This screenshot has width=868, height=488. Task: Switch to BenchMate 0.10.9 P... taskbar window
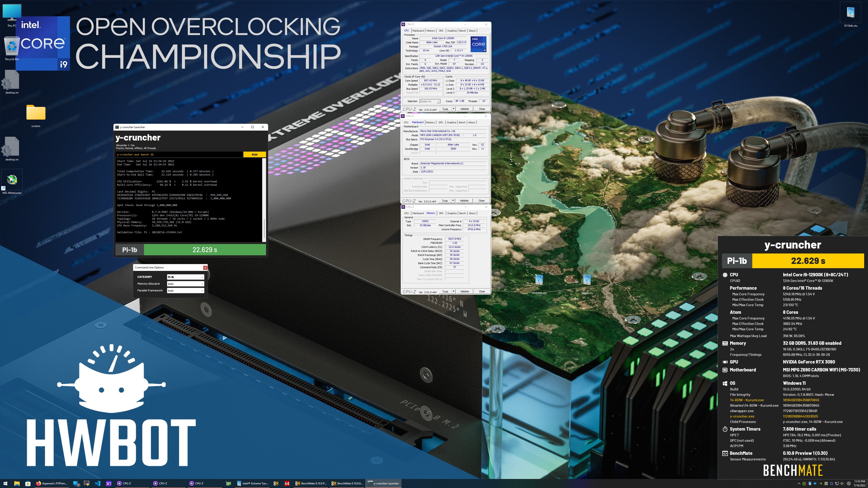(x=311, y=483)
